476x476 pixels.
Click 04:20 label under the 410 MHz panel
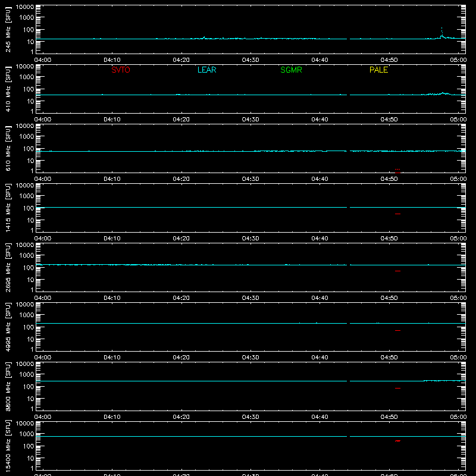(x=181, y=120)
